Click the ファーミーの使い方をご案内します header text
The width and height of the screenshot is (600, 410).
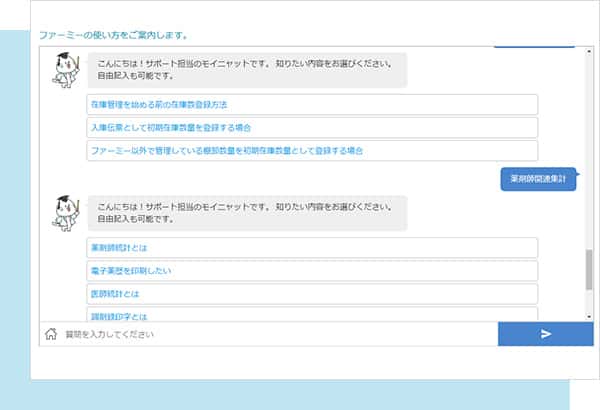click(113, 35)
